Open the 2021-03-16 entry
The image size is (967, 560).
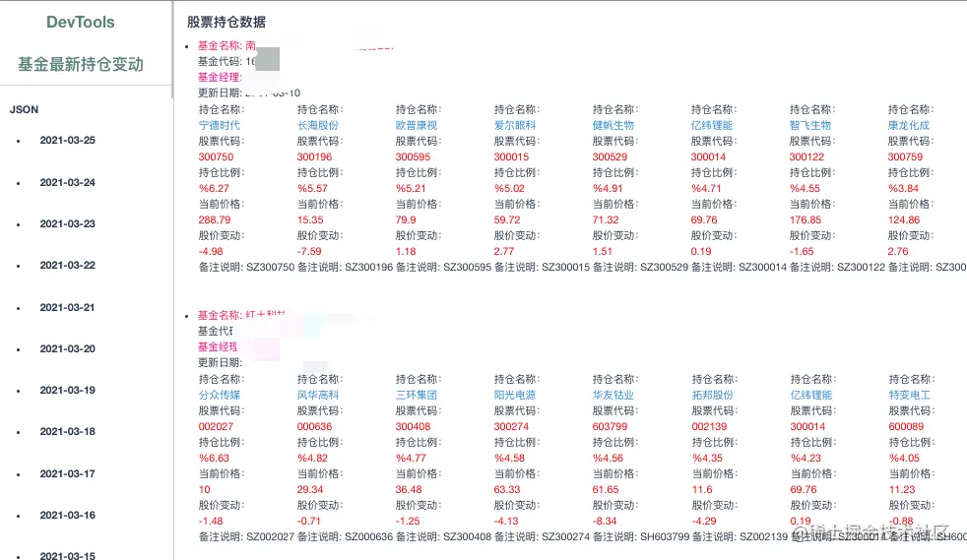pyautogui.click(x=68, y=515)
